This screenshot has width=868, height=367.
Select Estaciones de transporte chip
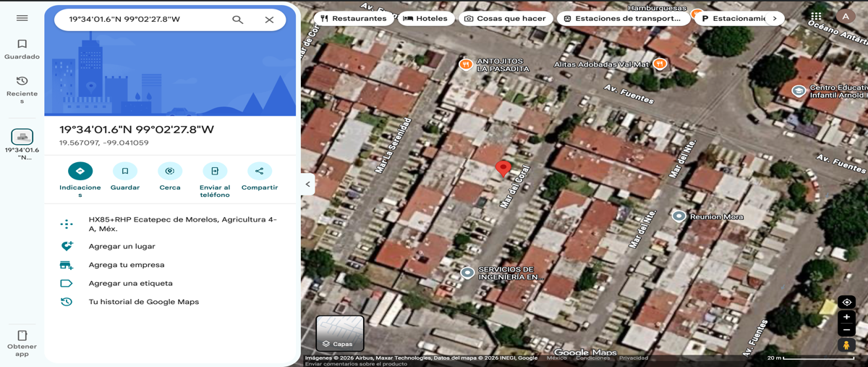622,18
